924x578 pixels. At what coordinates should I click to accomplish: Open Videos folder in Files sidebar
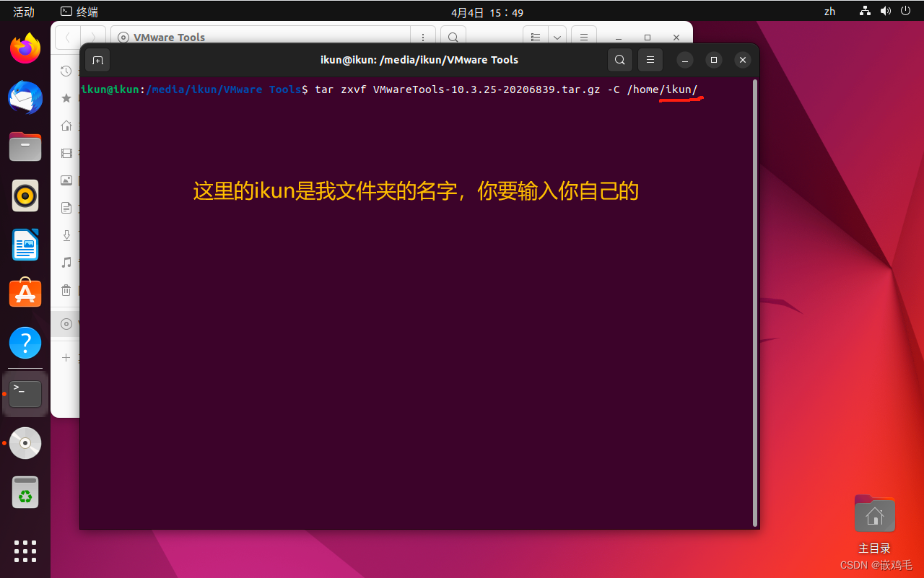point(66,153)
